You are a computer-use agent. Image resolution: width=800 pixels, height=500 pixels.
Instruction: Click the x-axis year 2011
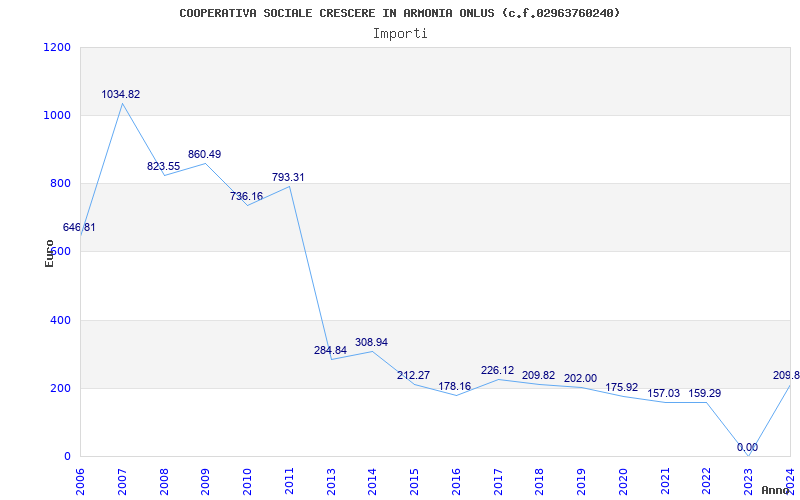click(x=289, y=482)
